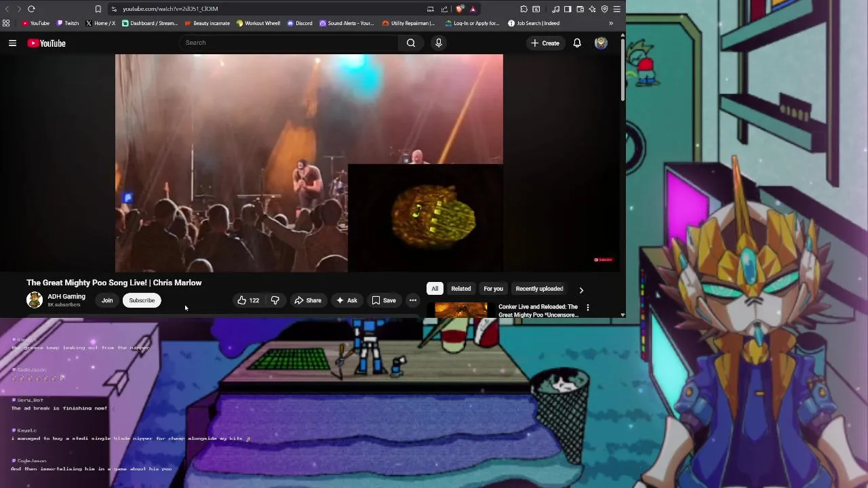Bookmark this page via bookmark icon
868x488 pixels.
[98, 9]
